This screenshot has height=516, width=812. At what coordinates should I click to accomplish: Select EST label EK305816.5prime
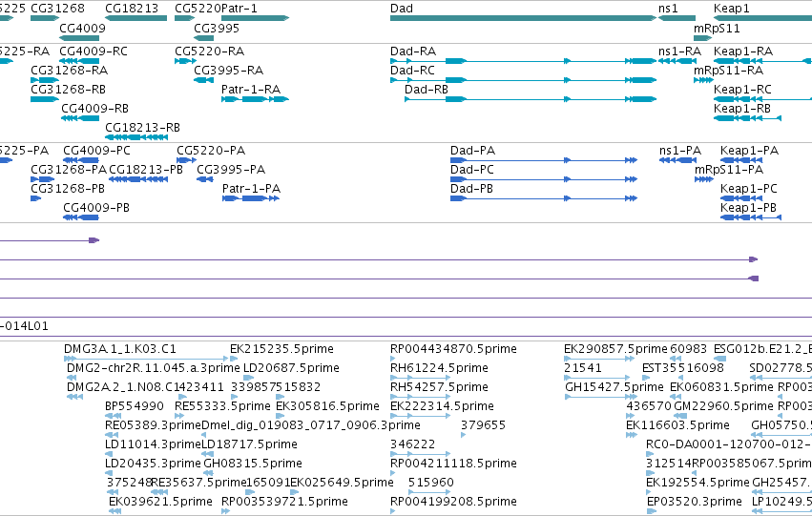coord(328,407)
